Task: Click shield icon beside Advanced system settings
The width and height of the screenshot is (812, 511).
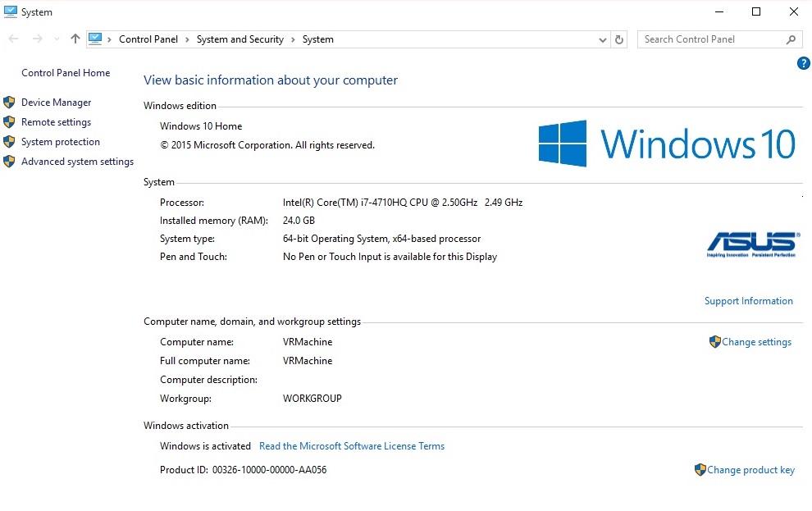Action: [9, 161]
